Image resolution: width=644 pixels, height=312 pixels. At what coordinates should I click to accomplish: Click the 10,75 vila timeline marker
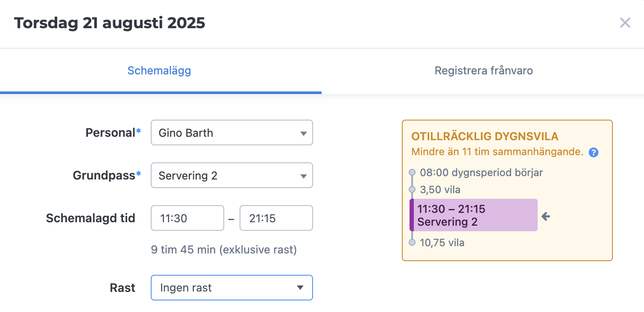pos(412,243)
